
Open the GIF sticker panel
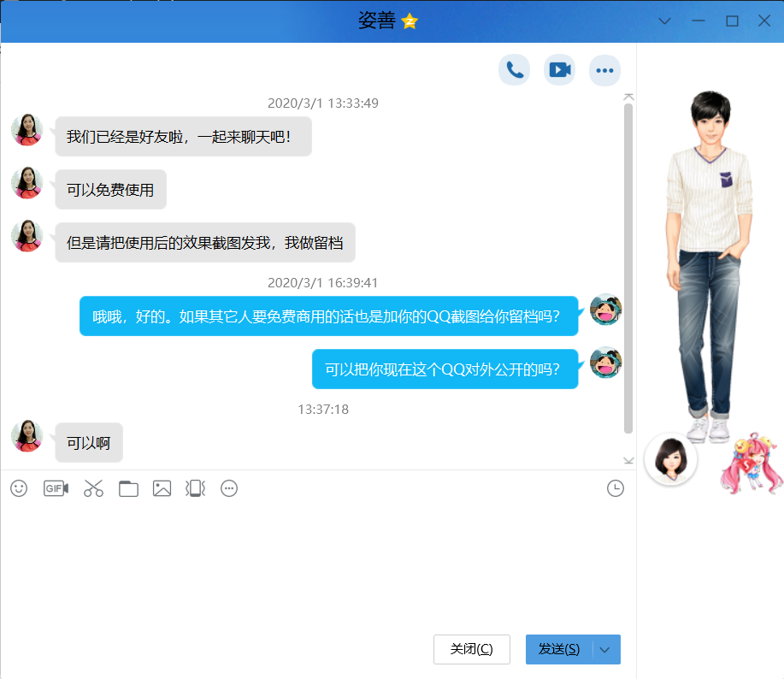tap(56, 488)
